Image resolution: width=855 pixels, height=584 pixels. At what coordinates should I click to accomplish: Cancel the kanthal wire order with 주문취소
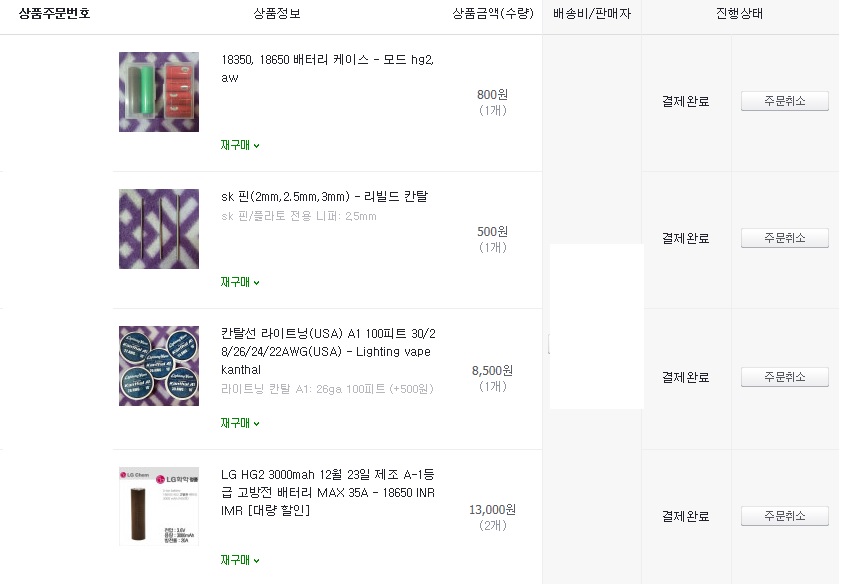click(x=785, y=377)
